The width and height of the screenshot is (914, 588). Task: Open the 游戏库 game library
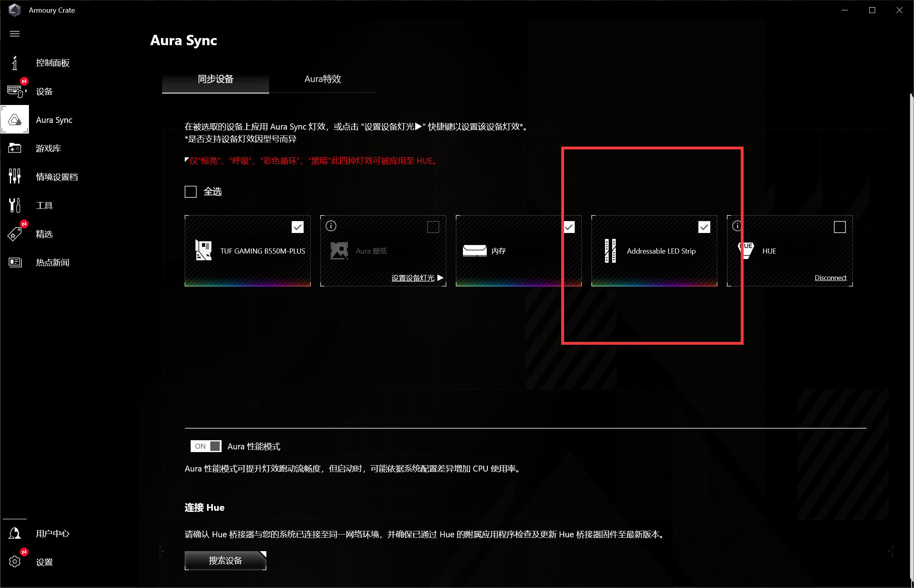[48, 148]
